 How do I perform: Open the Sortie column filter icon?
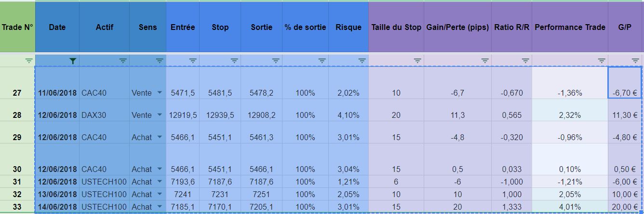(x=276, y=61)
